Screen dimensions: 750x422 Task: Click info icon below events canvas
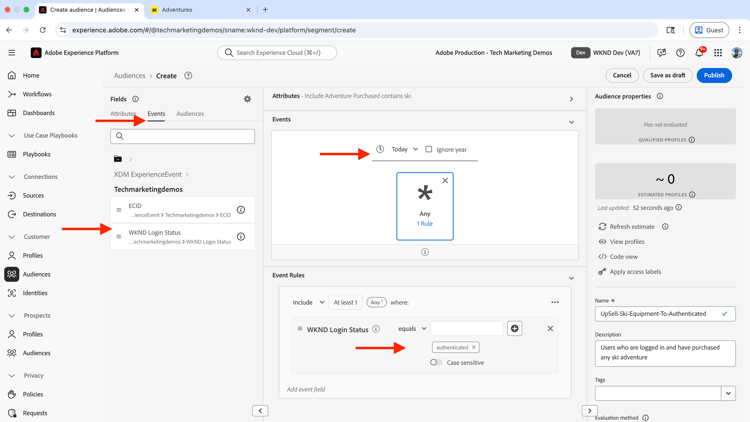tap(425, 252)
